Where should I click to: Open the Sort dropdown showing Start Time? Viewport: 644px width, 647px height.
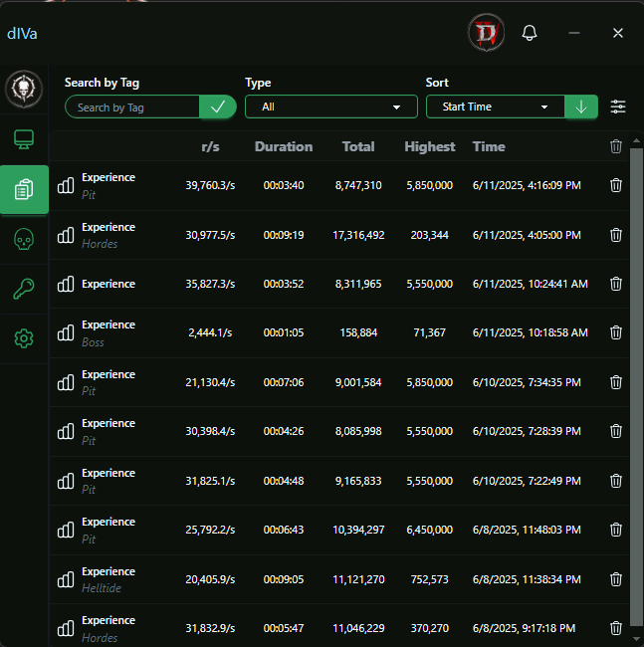(x=495, y=107)
